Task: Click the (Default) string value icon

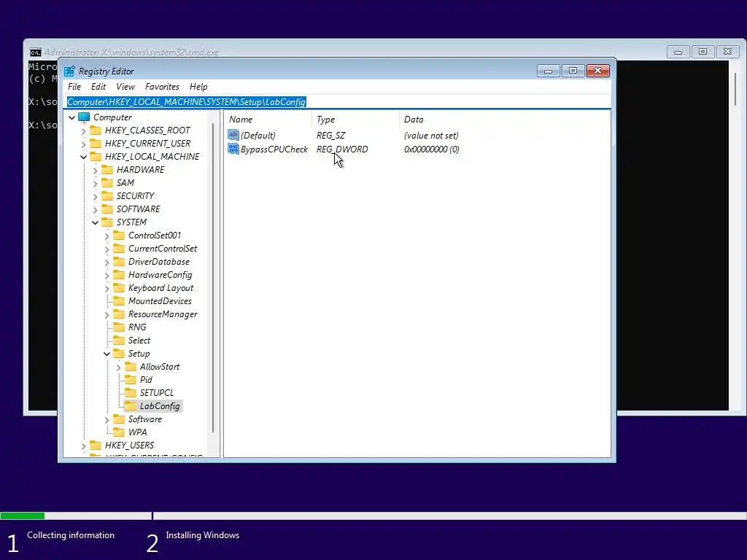Action: tap(233, 135)
